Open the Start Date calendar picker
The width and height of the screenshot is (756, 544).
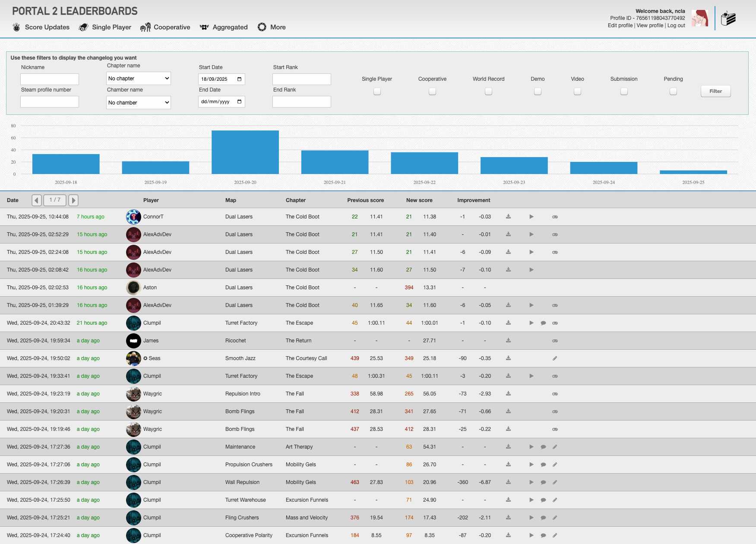click(239, 79)
